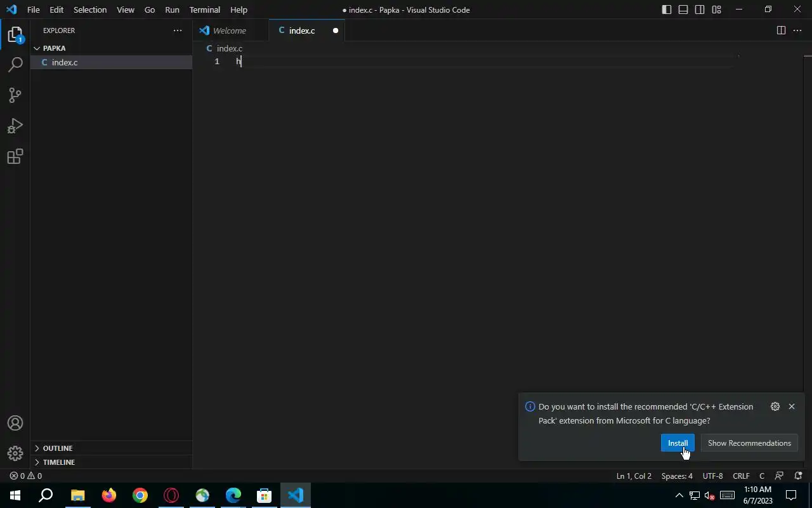This screenshot has height=508, width=812.
Task: Change end of line sequence CRLF
Action: pos(741,476)
